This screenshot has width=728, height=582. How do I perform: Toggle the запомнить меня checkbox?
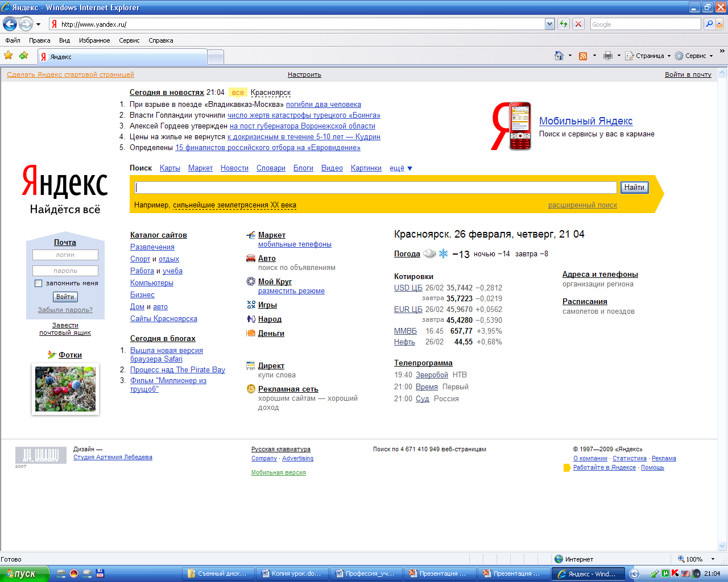pyautogui.click(x=39, y=283)
